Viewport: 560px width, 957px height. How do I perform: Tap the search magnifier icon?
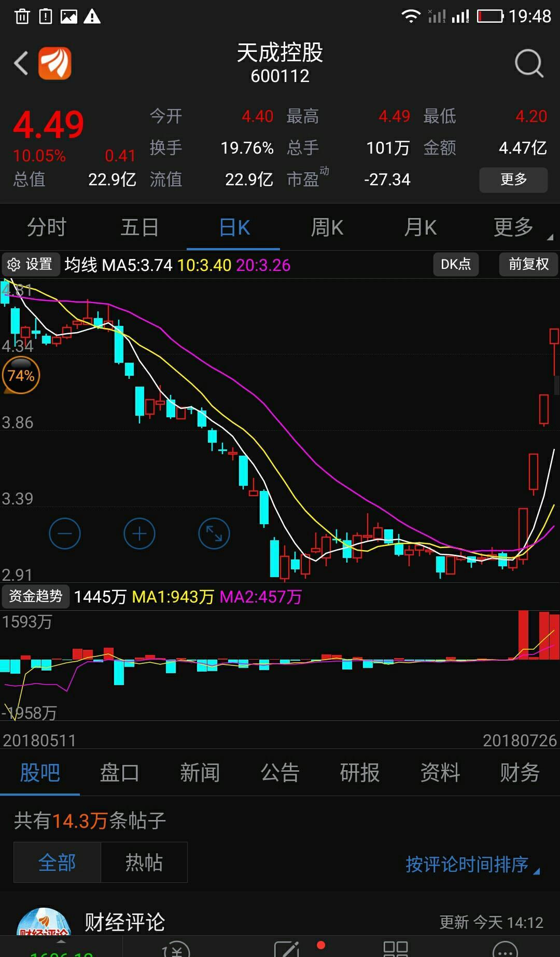pos(529,63)
